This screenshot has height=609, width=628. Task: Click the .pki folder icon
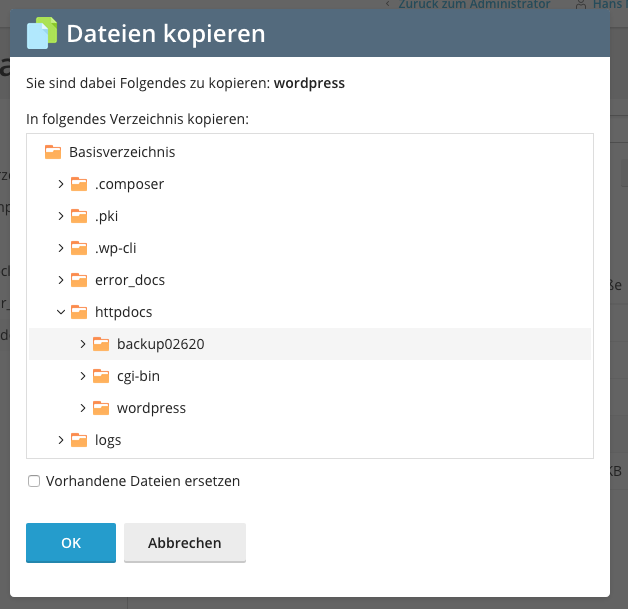tap(79, 216)
